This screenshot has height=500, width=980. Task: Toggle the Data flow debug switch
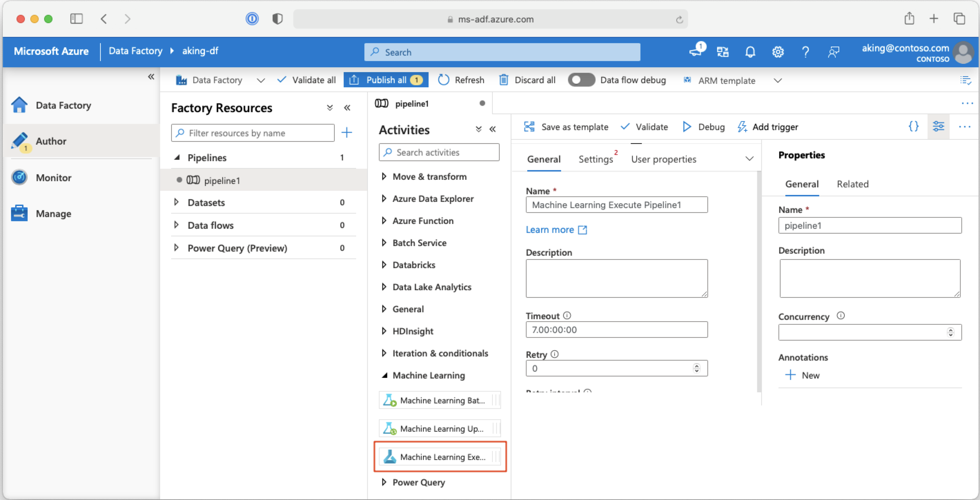580,80
